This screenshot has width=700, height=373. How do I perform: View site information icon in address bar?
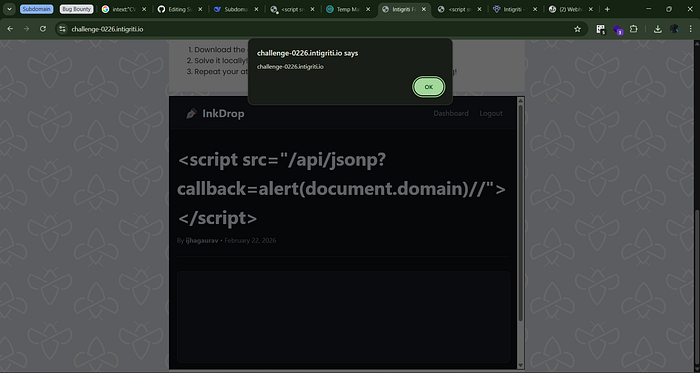[x=63, y=29]
